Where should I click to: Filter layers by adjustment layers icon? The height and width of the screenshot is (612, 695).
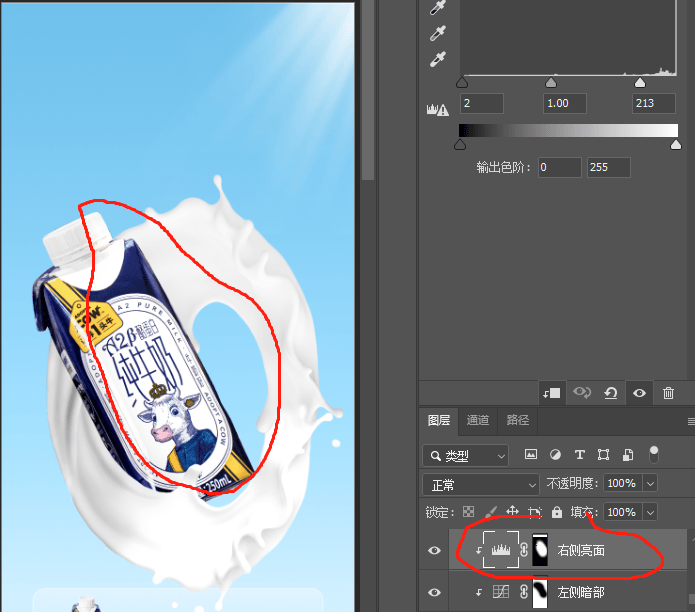[555, 454]
